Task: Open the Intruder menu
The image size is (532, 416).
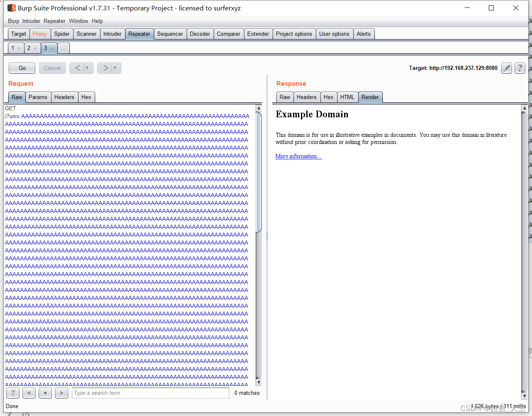Action: pos(31,21)
